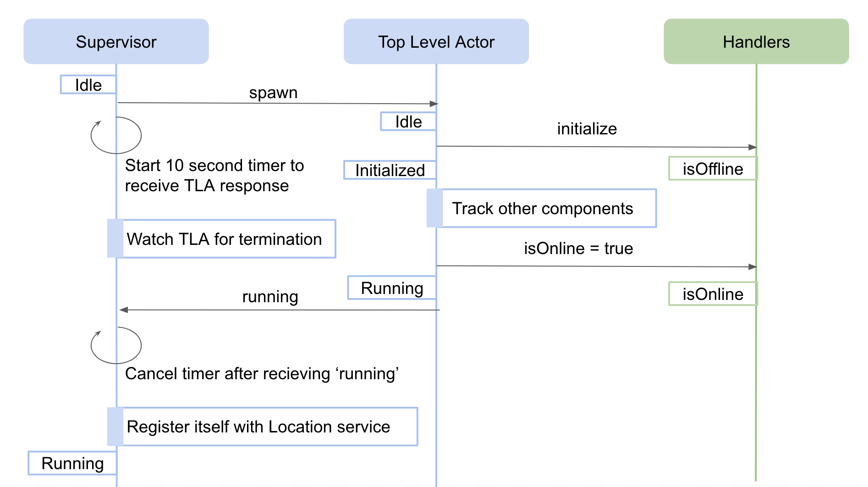
Task: Select the Top Level Actor header box
Action: [436, 42]
